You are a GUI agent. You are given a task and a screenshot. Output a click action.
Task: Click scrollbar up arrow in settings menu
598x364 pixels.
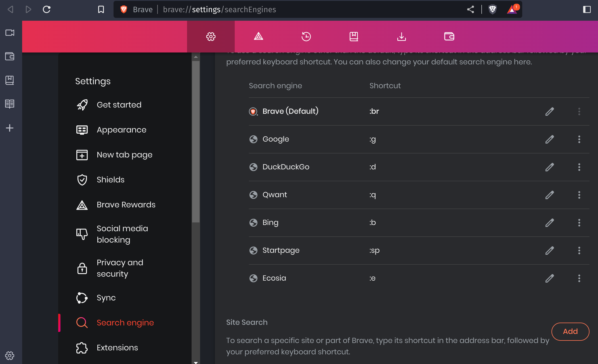pos(196,57)
